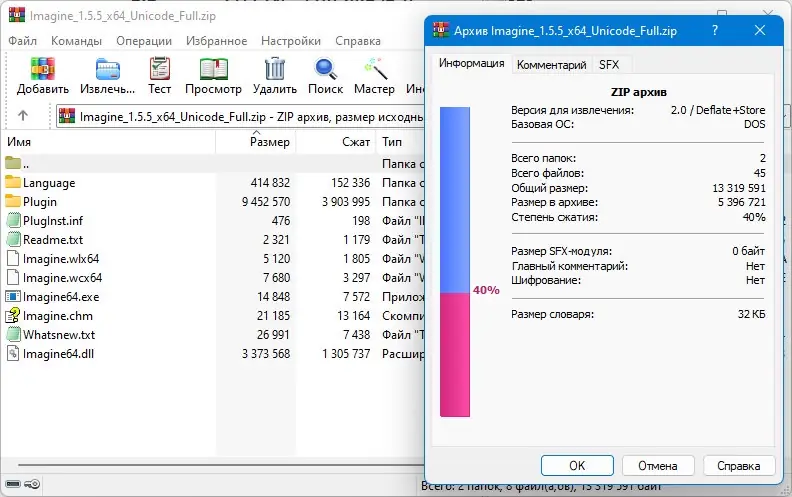Select the Imagine.chm file name
The height and width of the screenshot is (497, 792).
tap(58, 316)
